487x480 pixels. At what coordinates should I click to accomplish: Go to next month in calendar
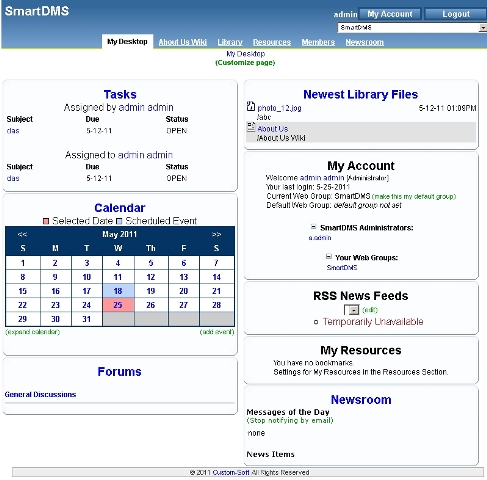[x=216, y=235]
